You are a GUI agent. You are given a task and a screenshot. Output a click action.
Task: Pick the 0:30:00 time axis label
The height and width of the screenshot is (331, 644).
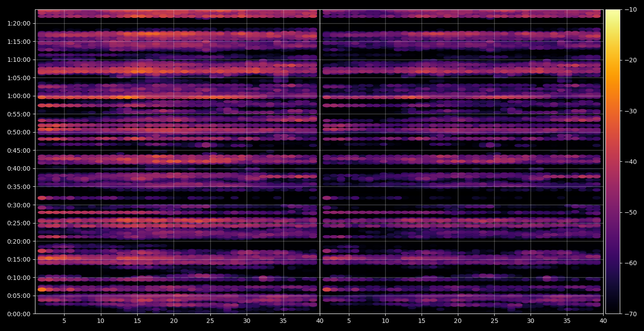19,205
